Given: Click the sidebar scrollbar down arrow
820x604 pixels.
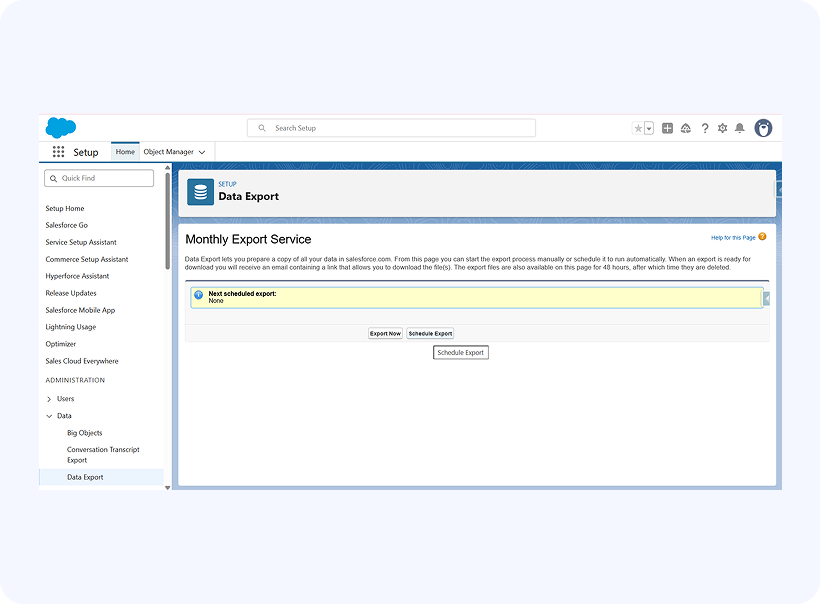Looking at the screenshot, I should tap(168, 487).
